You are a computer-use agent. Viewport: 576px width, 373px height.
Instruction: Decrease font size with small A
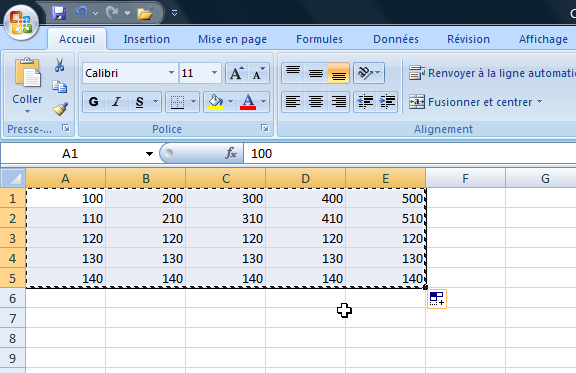pos(259,73)
